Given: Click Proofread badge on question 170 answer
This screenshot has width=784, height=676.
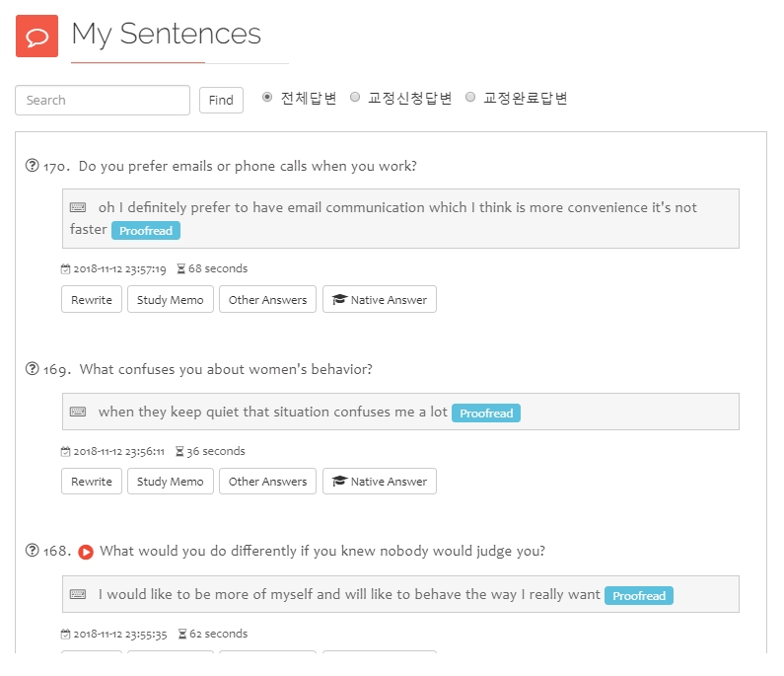Looking at the screenshot, I should pyautogui.click(x=146, y=231).
